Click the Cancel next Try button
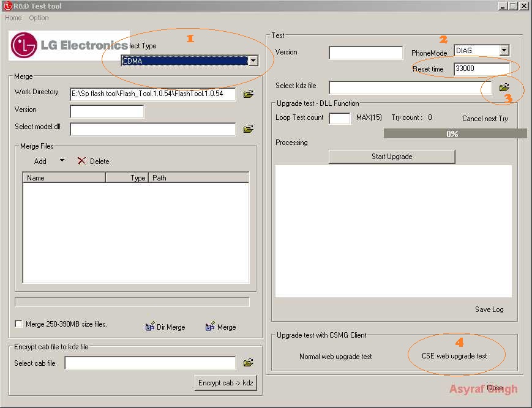This screenshot has height=408, width=532. pyautogui.click(x=485, y=119)
